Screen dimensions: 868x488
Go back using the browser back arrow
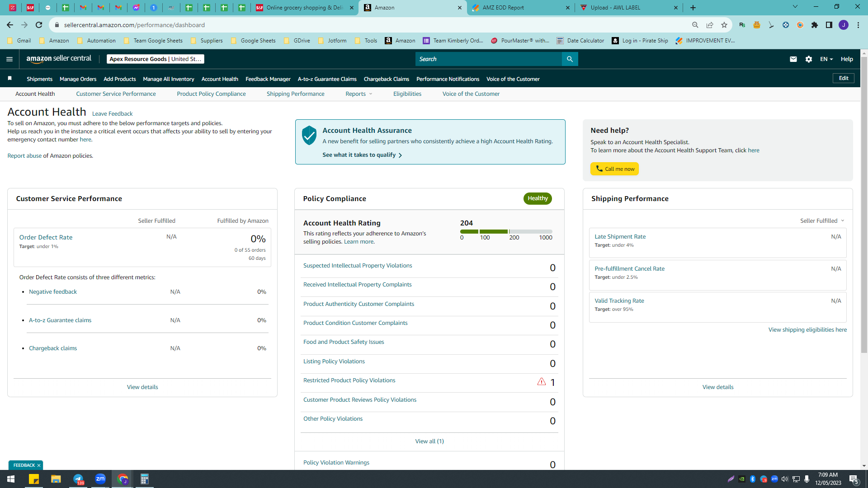(x=10, y=25)
